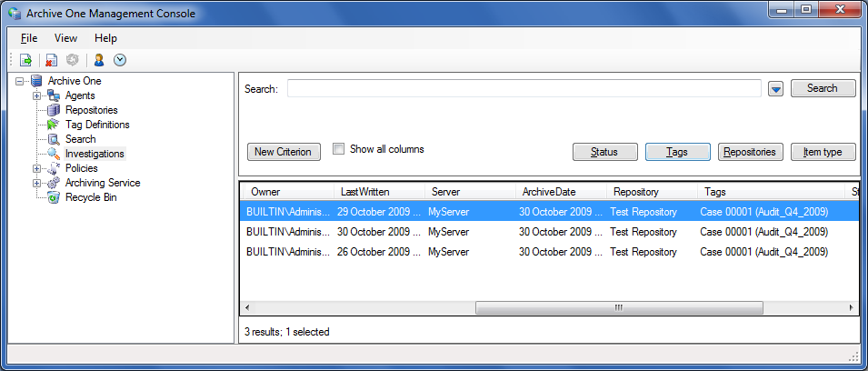The width and height of the screenshot is (868, 371).
Task: Open the Help menu
Action: [x=105, y=38]
